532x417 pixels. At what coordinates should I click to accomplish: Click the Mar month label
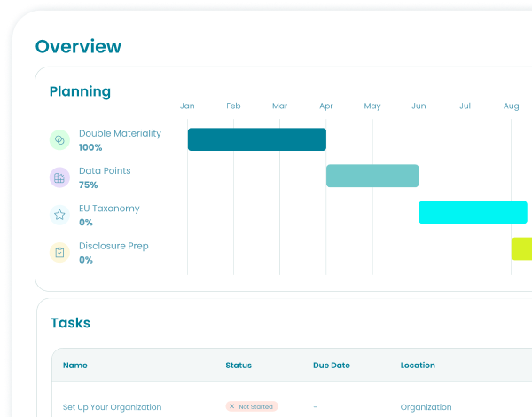280,106
